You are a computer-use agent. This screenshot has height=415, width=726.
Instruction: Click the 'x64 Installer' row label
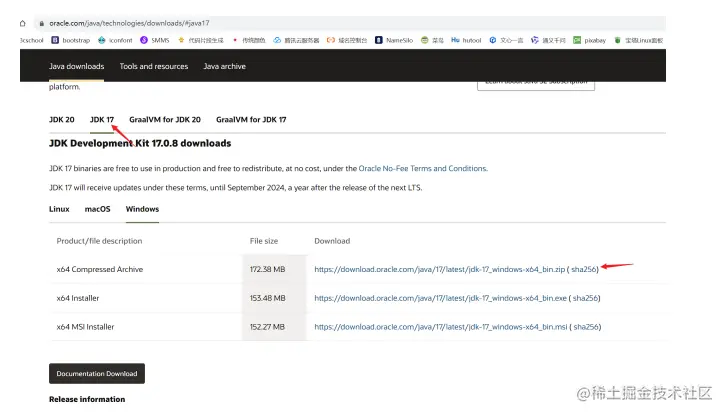(78, 298)
